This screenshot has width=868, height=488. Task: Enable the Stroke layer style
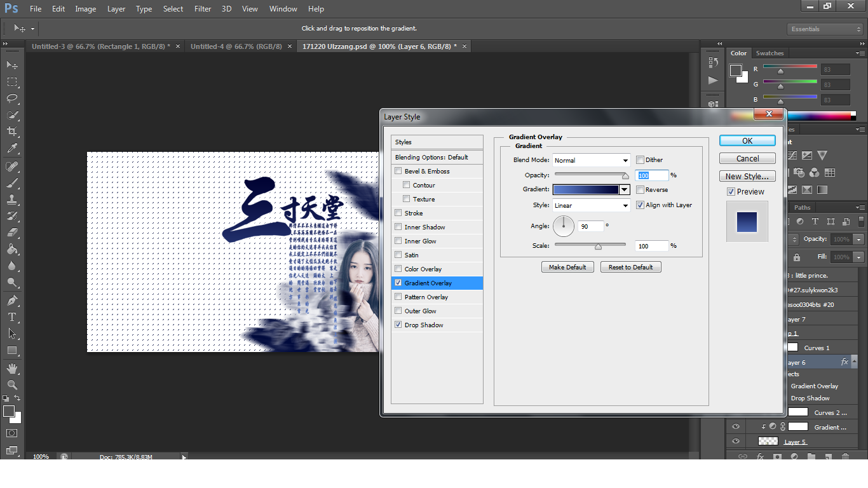(398, 213)
